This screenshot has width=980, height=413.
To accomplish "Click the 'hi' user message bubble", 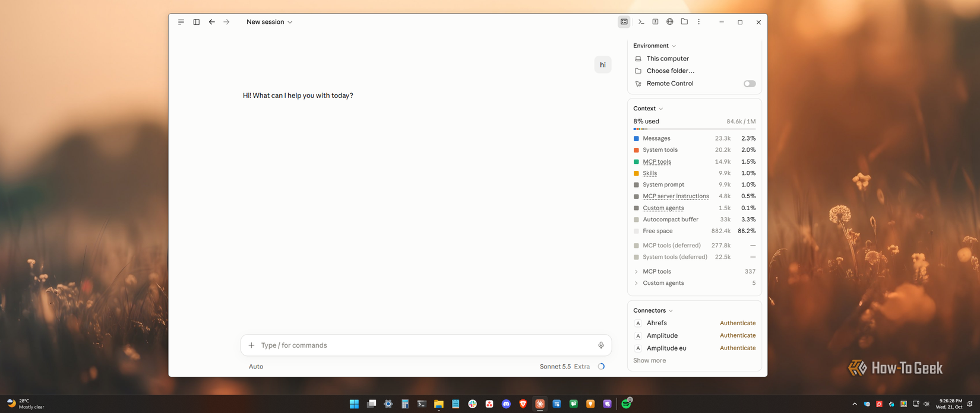I will [x=603, y=65].
